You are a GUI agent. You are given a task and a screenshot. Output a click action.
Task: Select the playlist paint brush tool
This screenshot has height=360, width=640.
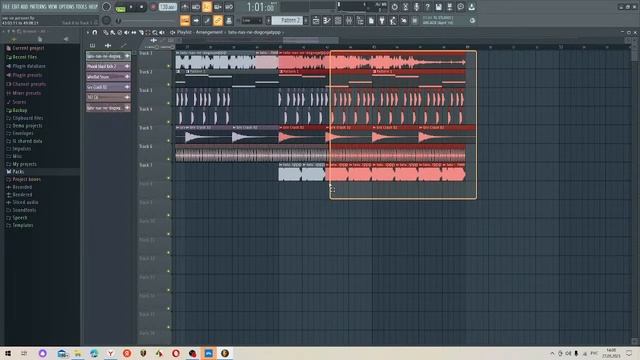click(x=113, y=32)
